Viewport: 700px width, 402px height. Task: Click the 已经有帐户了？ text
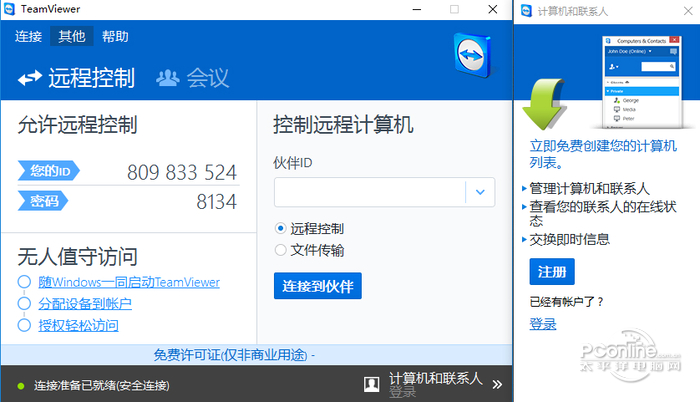click(x=567, y=302)
